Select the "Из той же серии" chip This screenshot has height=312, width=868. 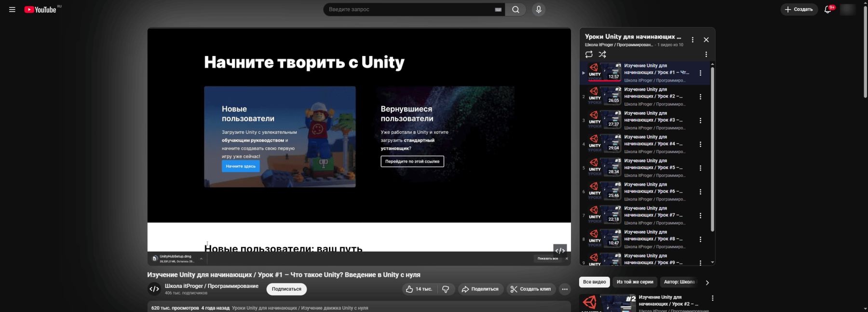[635, 282]
